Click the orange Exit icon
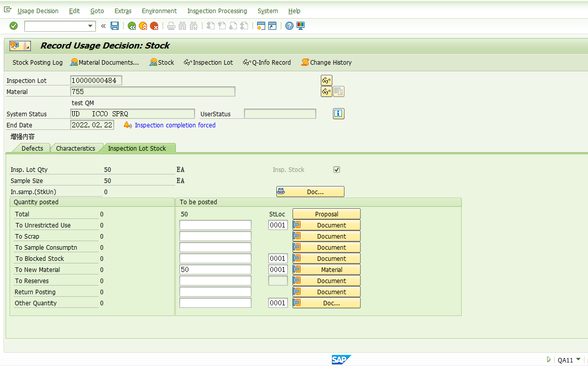Screen dimensions: 588x366 point(143,26)
